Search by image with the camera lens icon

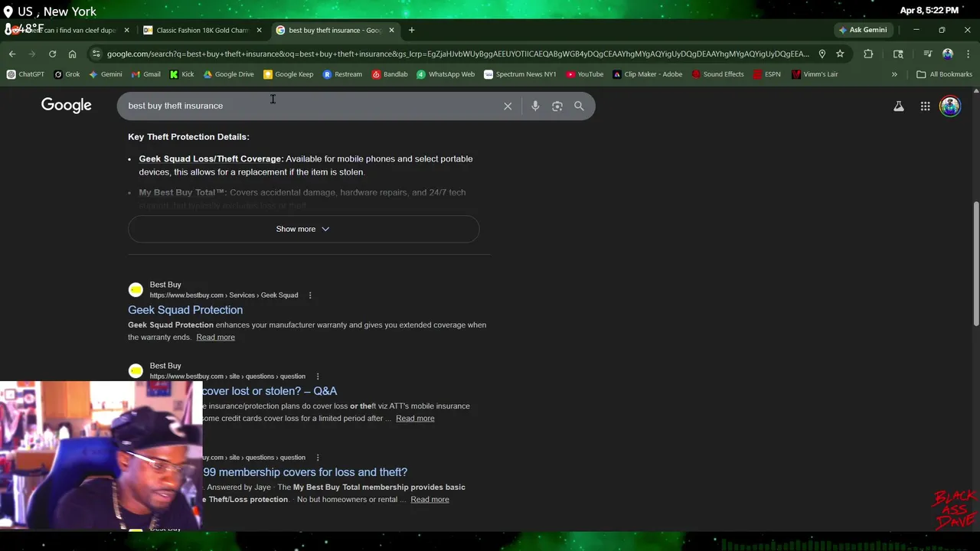click(x=557, y=106)
